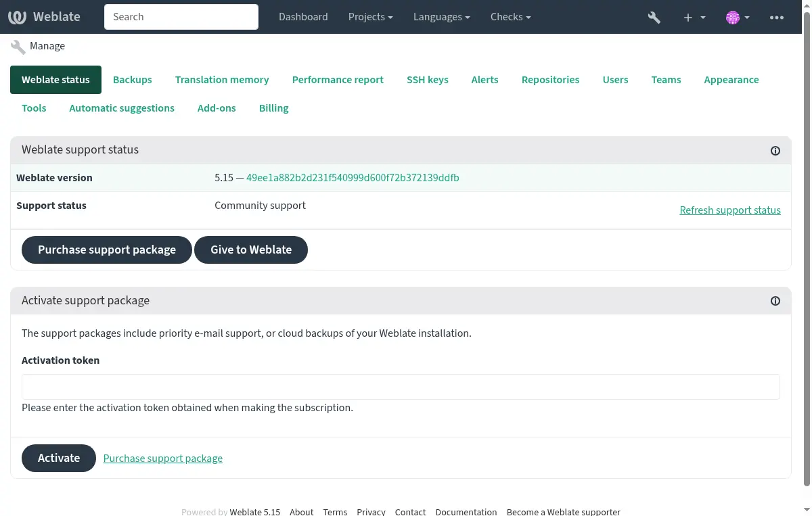Screen dimensions: 812x516
Task: Focus the Search box
Action: 181,17
